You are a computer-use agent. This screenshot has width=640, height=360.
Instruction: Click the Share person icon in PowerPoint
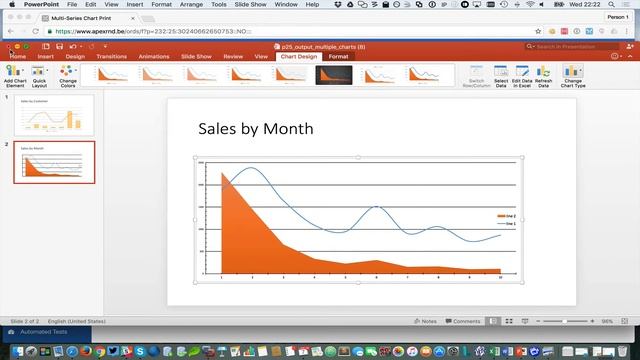pos(630,47)
